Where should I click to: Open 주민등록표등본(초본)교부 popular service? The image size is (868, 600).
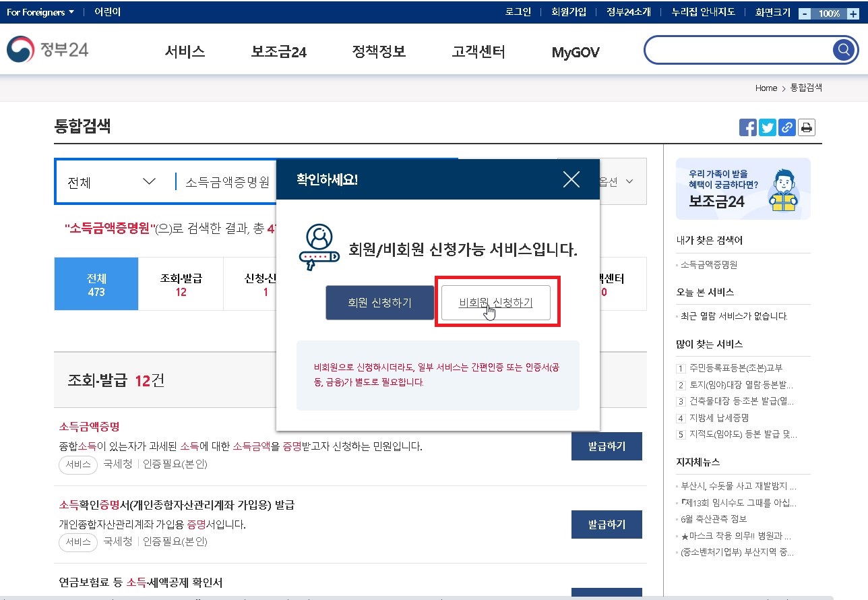coord(735,368)
